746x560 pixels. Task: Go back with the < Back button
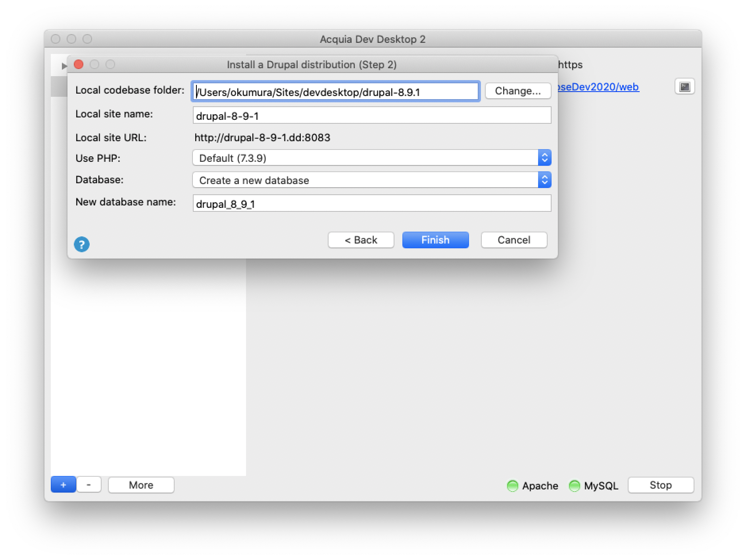(x=361, y=240)
